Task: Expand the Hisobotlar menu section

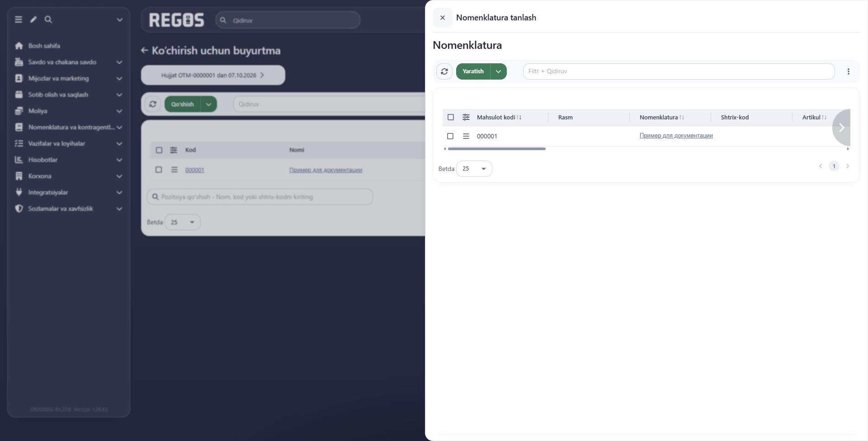Action: 68,160
